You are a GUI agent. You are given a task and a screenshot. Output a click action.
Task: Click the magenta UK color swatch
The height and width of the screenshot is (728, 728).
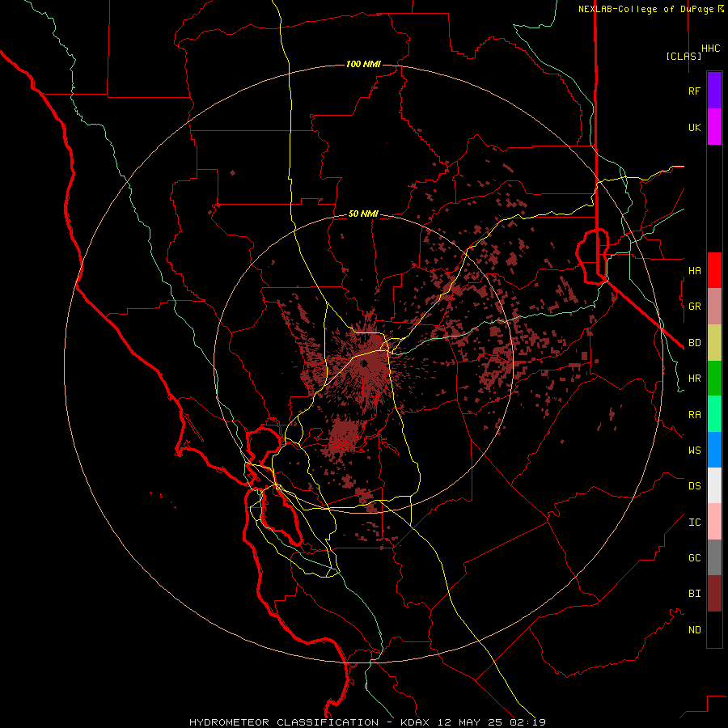click(x=714, y=127)
